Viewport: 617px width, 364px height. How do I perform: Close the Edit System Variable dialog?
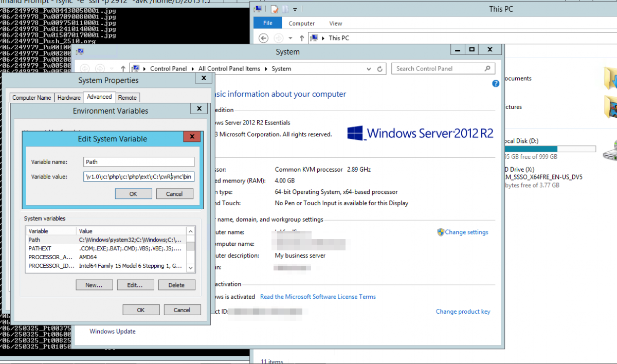[192, 137]
